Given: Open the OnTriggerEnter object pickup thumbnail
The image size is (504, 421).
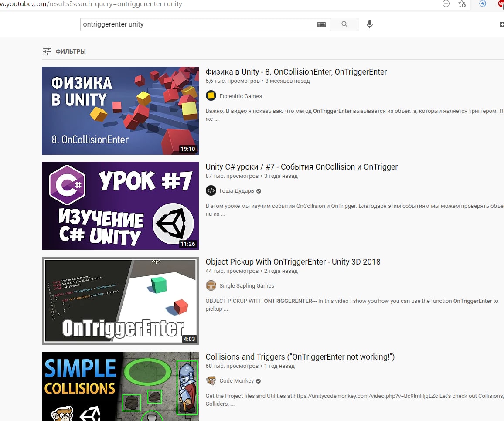Looking at the screenshot, I should pos(120,300).
